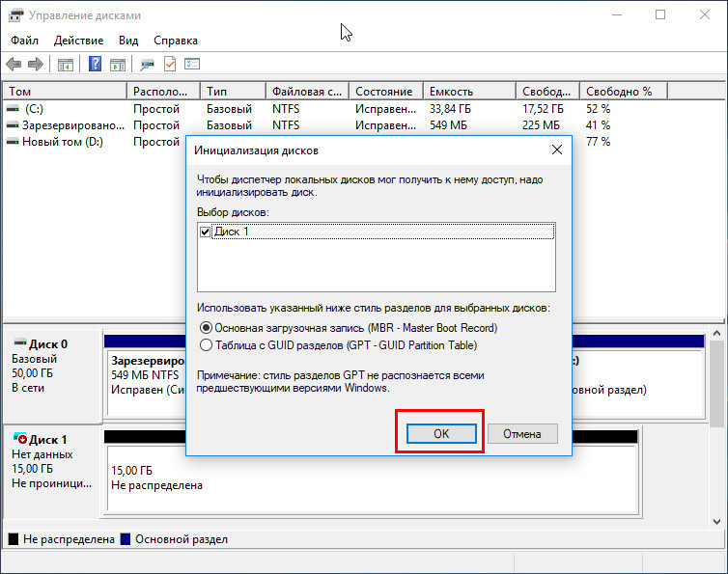Click the Disk Management title bar icon
Image resolution: width=728 pixels, height=574 pixels.
[14, 14]
